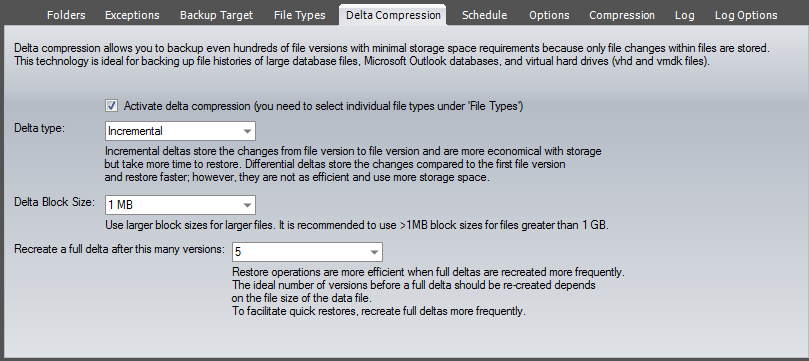Screen dimensions: 809x361
Task: Click the 1 MB block size field
Action: pos(180,205)
